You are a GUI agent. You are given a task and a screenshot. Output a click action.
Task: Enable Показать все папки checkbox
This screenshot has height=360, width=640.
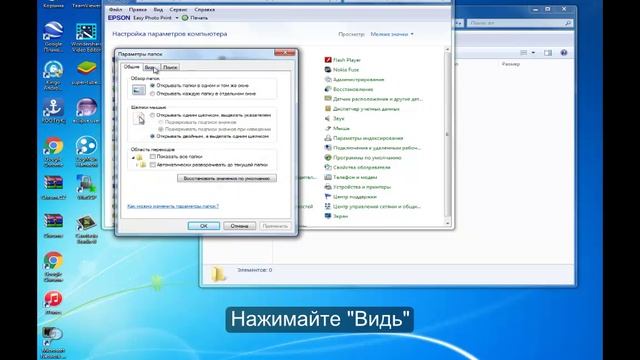coord(153,157)
